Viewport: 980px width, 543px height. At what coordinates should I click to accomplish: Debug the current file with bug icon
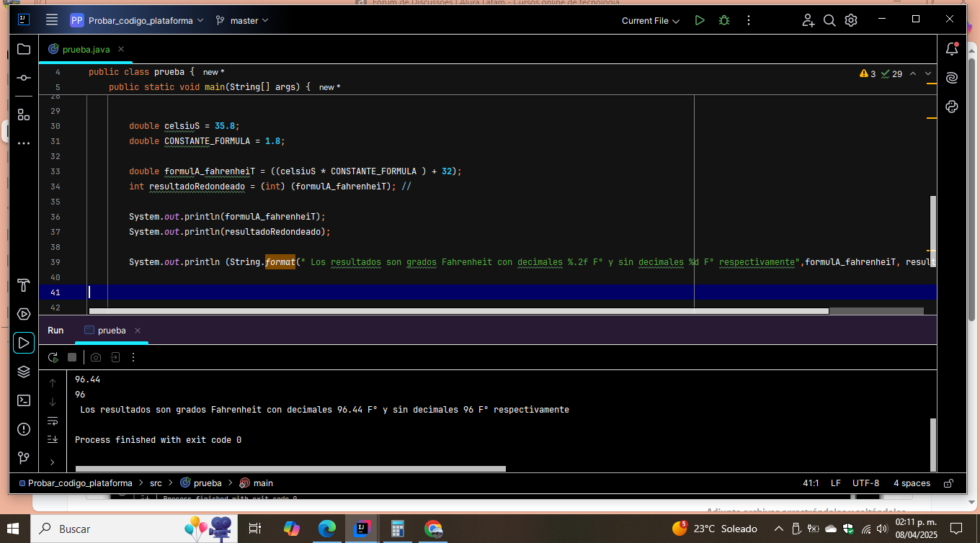click(x=724, y=20)
